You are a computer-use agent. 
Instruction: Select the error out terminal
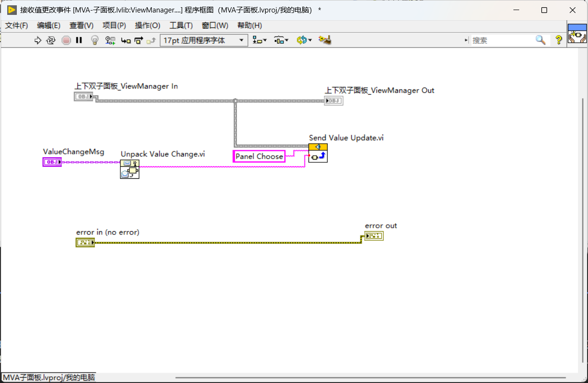[374, 236]
